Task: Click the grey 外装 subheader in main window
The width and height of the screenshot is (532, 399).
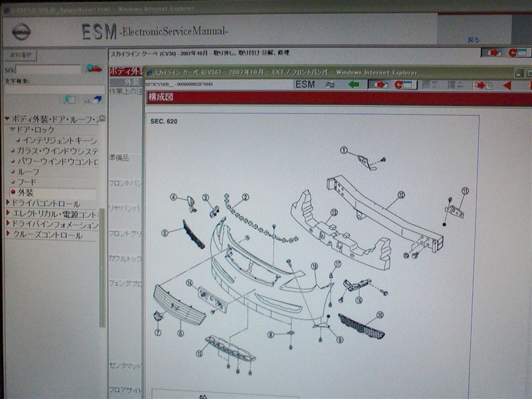Action: point(126,82)
